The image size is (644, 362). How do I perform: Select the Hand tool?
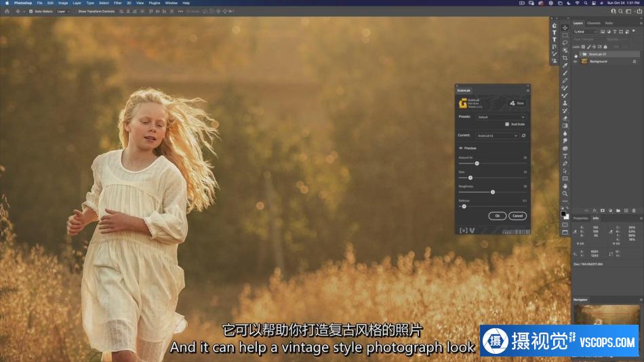pyautogui.click(x=565, y=186)
